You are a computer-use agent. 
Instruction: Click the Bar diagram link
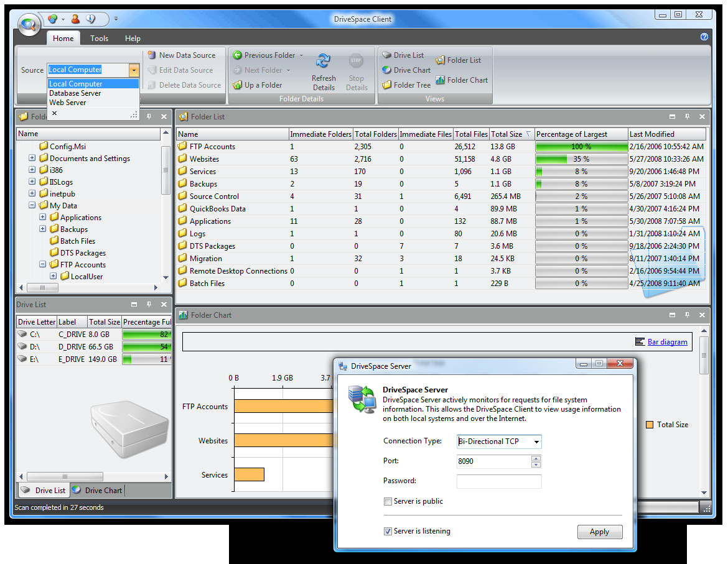(668, 342)
